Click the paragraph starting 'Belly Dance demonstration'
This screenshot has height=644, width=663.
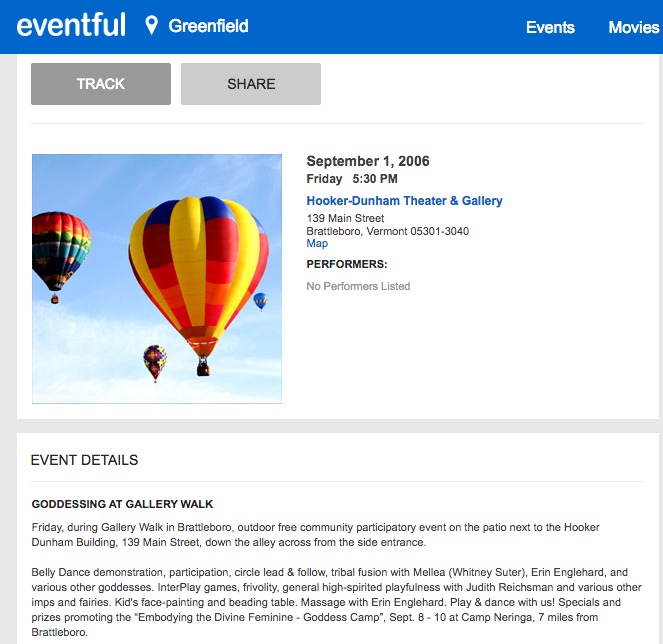(330, 597)
